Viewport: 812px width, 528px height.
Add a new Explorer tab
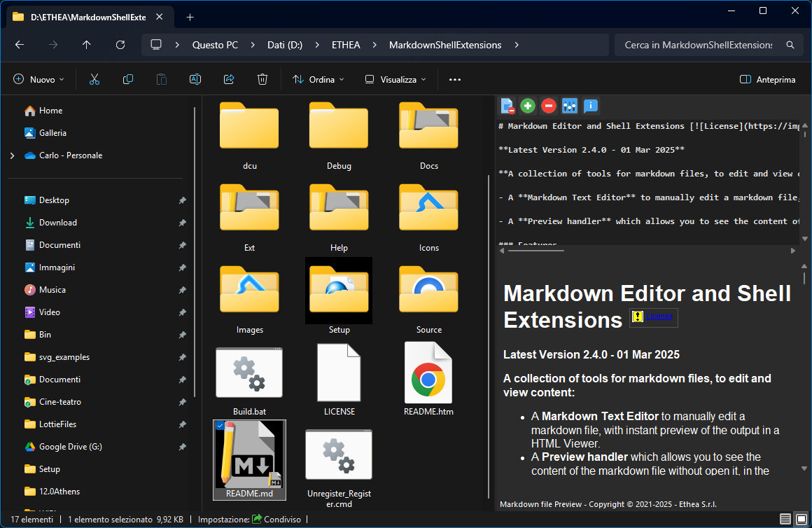(190, 17)
